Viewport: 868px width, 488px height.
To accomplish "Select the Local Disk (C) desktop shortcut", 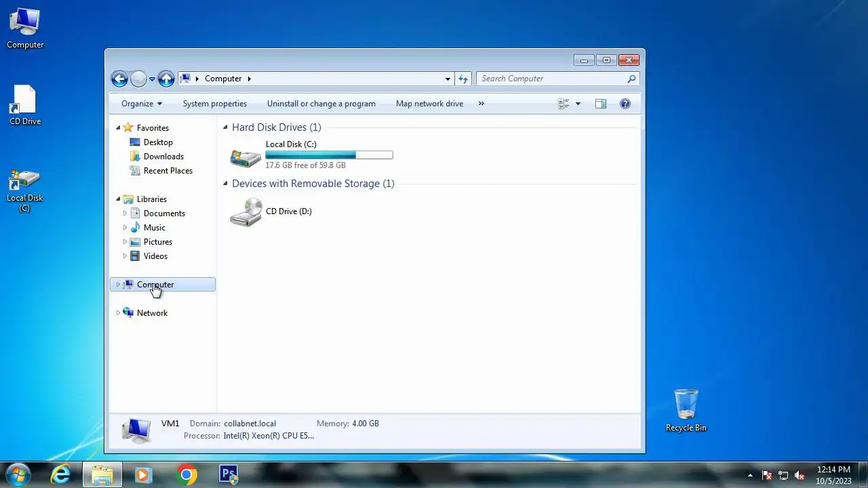I will coord(24,191).
